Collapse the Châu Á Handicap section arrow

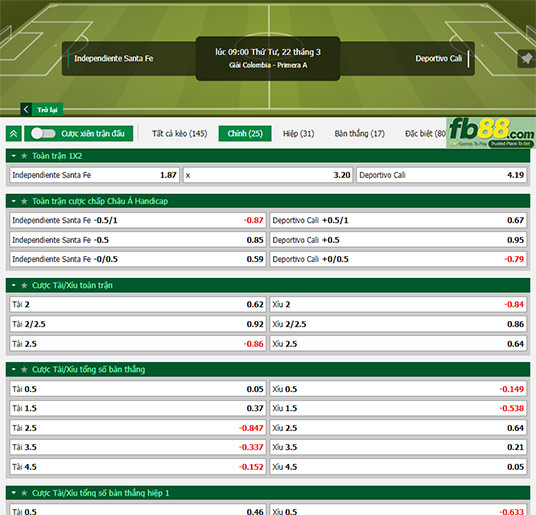(14, 201)
